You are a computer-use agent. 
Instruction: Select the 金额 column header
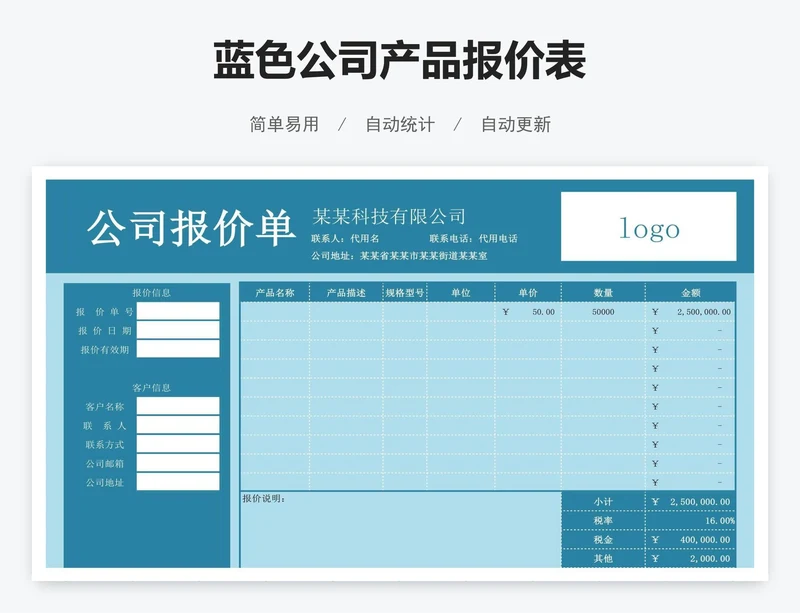pyautogui.click(x=691, y=292)
